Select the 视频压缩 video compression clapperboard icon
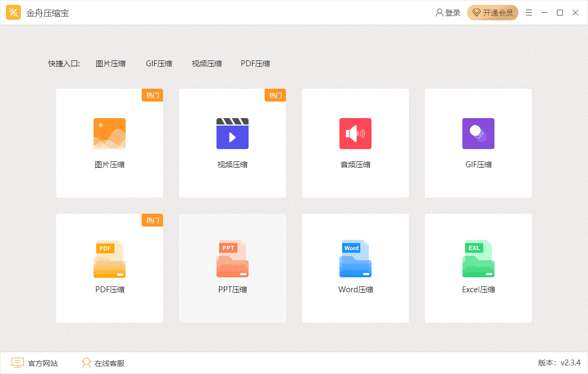588x374 pixels. click(x=232, y=133)
